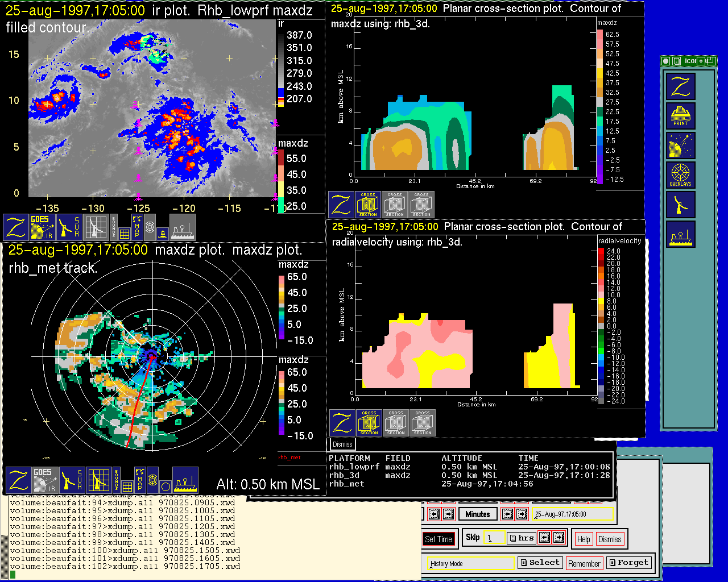The image size is (728, 582).
Task: Click the Bounds icon in the maxdz plot window
Action: (x=117, y=480)
